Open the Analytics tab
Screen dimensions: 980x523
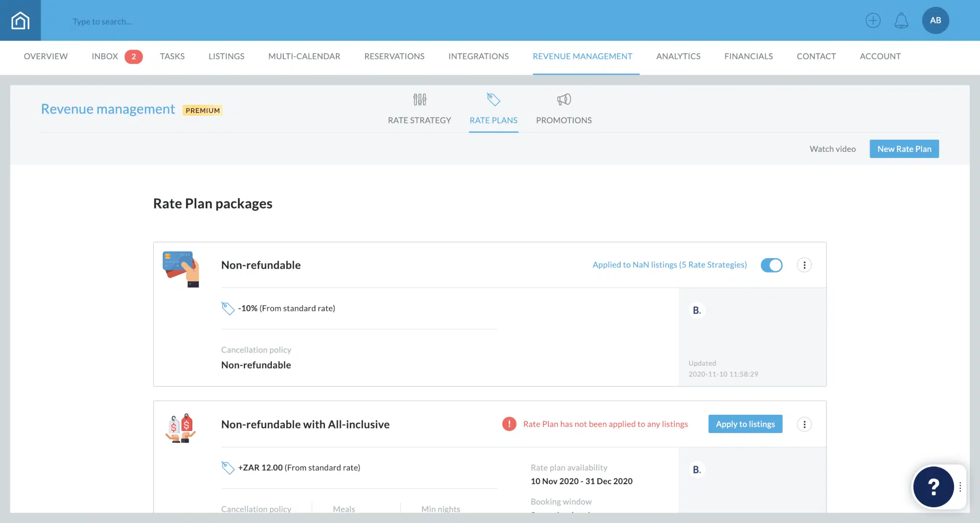tap(678, 57)
